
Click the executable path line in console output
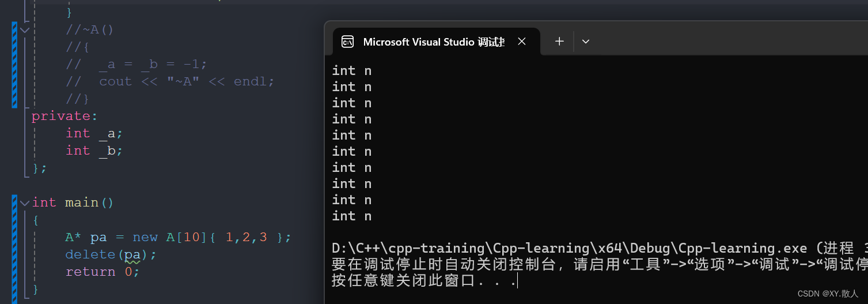tap(600, 248)
